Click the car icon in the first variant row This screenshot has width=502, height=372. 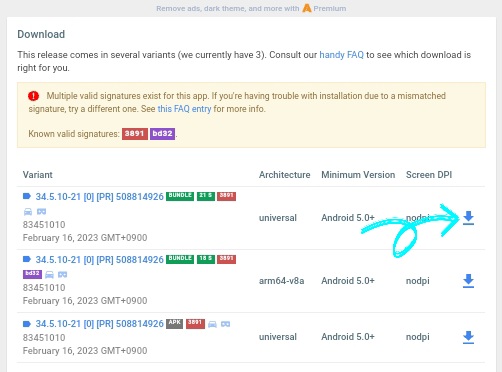[x=28, y=212]
